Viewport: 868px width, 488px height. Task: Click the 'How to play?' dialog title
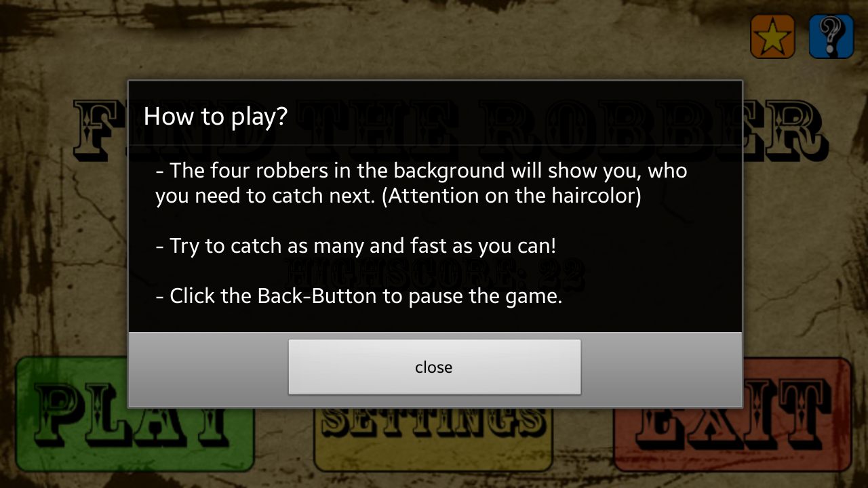coord(216,116)
